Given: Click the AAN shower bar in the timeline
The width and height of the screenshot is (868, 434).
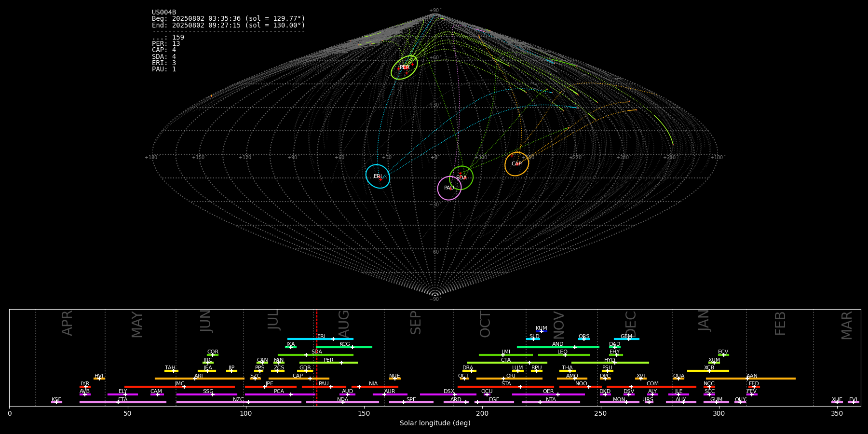Looking at the screenshot, I should point(751,379).
